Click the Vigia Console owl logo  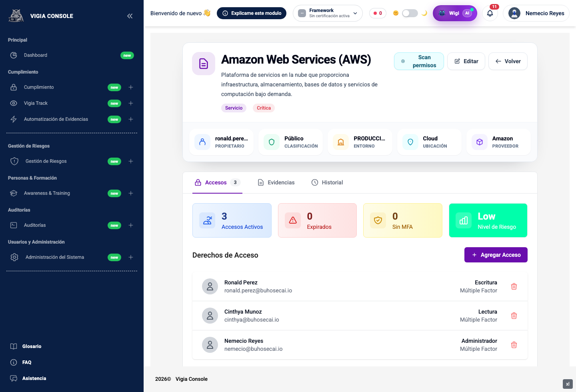coord(16,16)
